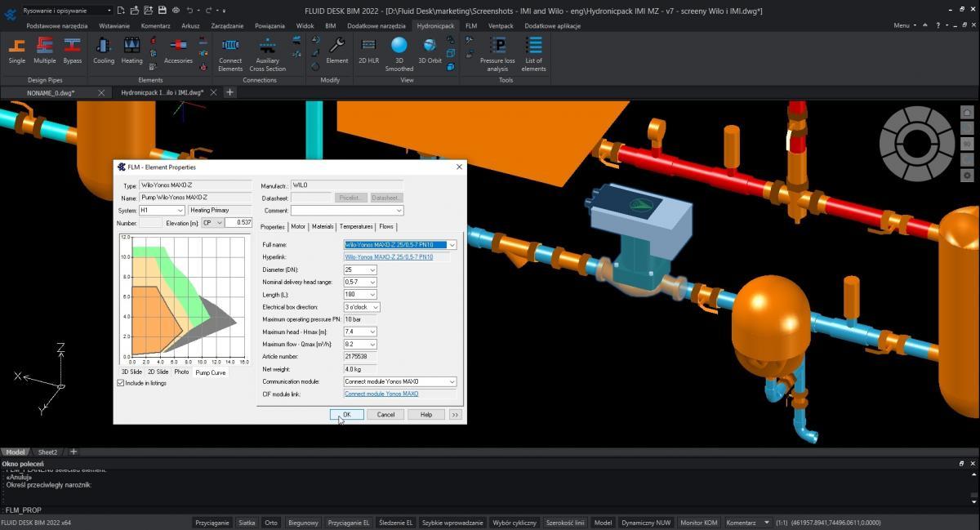Open the Ventpack ribbon tab
This screenshot has width=980, height=530.
tap(501, 25)
